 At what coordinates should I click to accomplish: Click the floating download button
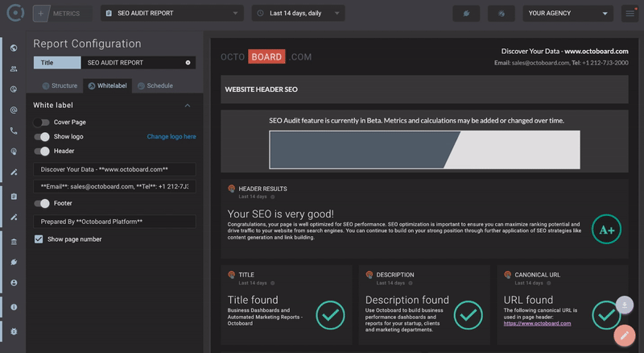625,305
